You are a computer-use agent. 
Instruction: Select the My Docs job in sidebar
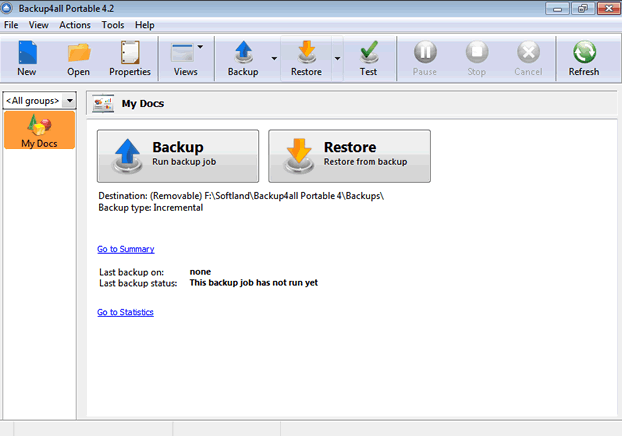coord(39,130)
